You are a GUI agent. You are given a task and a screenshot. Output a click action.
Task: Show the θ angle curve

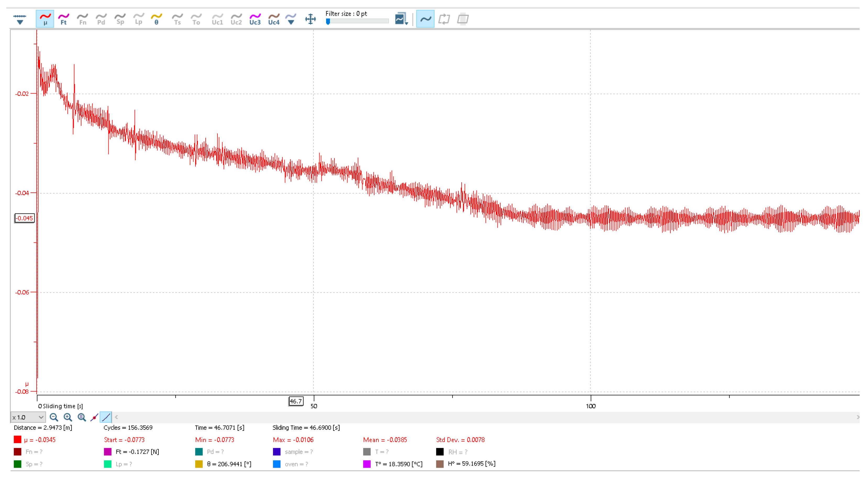pos(156,19)
